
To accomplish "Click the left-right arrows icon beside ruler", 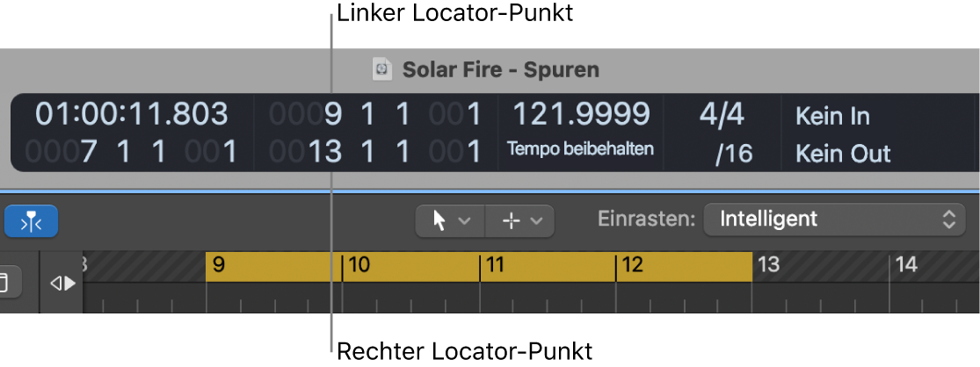I will [62, 283].
